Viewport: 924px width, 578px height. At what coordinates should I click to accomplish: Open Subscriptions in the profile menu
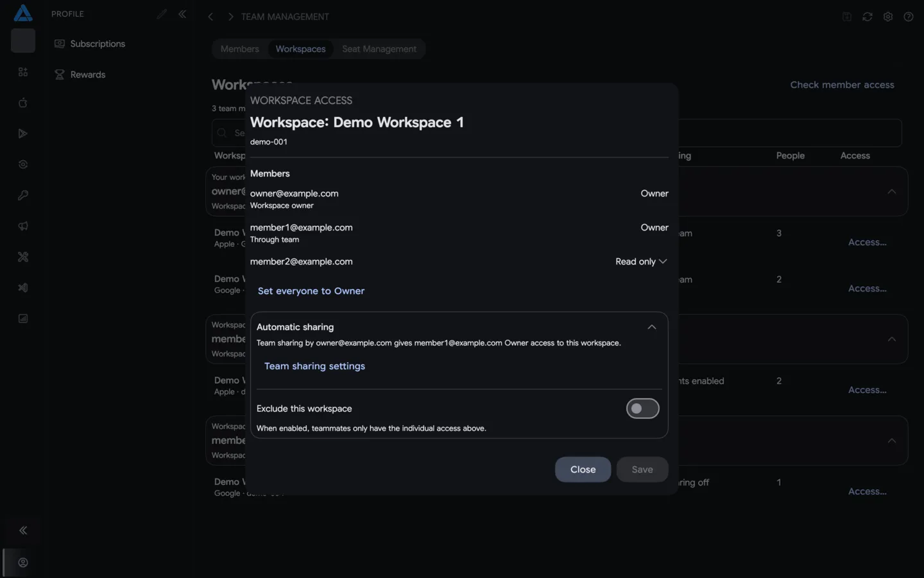point(98,44)
